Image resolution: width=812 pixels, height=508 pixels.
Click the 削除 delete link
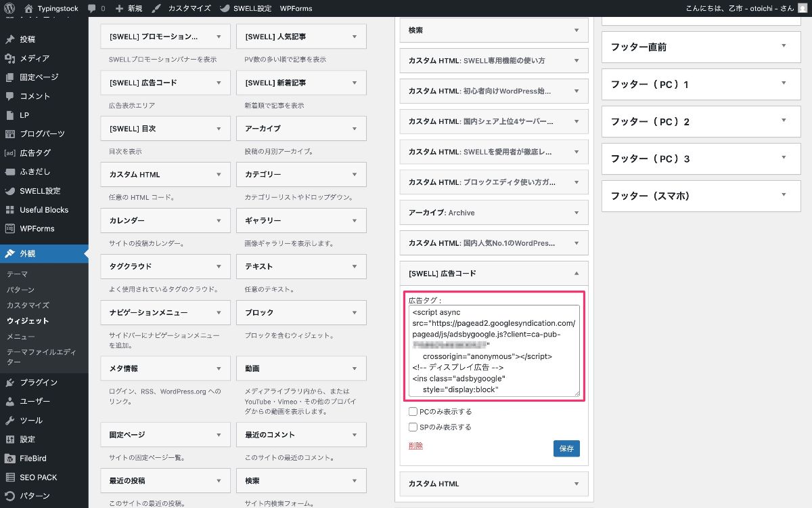415,446
